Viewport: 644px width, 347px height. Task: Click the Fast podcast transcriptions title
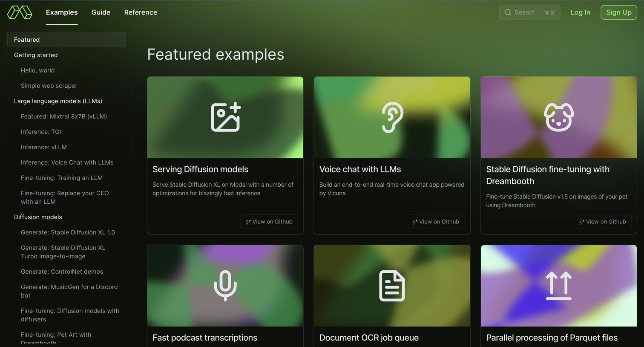click(x=205, y=338)
